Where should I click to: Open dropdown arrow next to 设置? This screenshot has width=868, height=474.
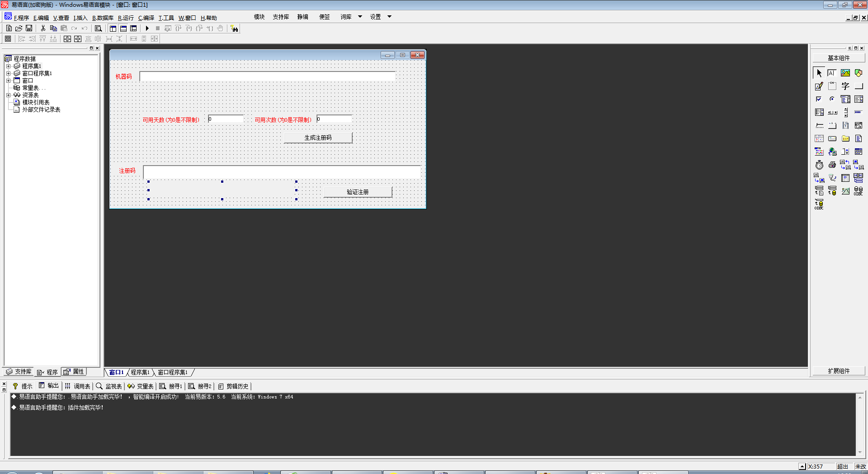click(x=389, y=17)
